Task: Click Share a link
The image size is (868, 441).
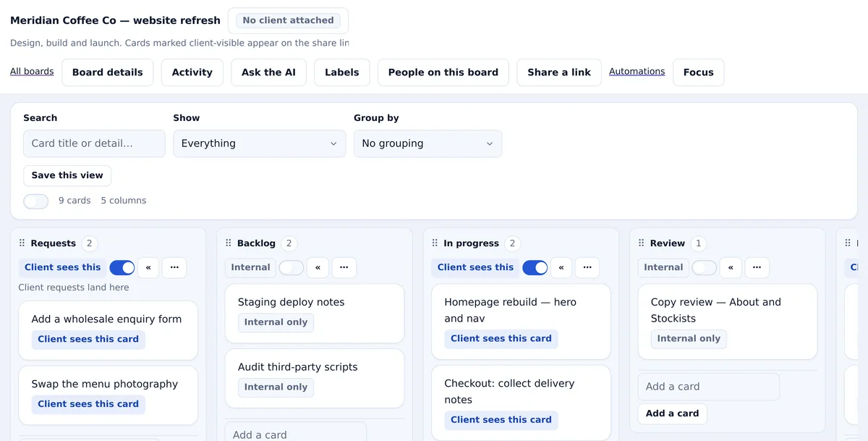Action: 559,72
